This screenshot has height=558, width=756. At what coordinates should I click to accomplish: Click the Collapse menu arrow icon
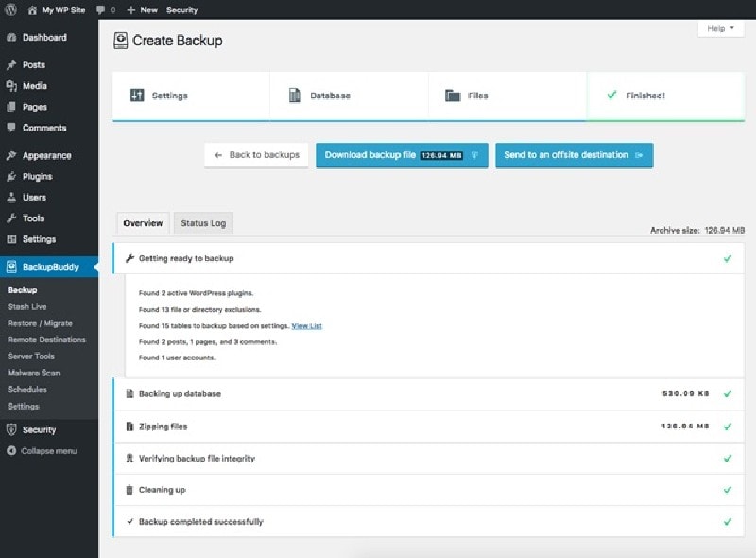click(x=11, y=451)
